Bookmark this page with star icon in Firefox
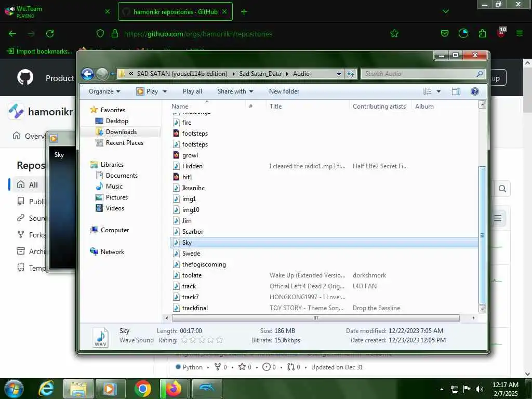This screenshot has height=399, width=532. click(x=394, y=34)
